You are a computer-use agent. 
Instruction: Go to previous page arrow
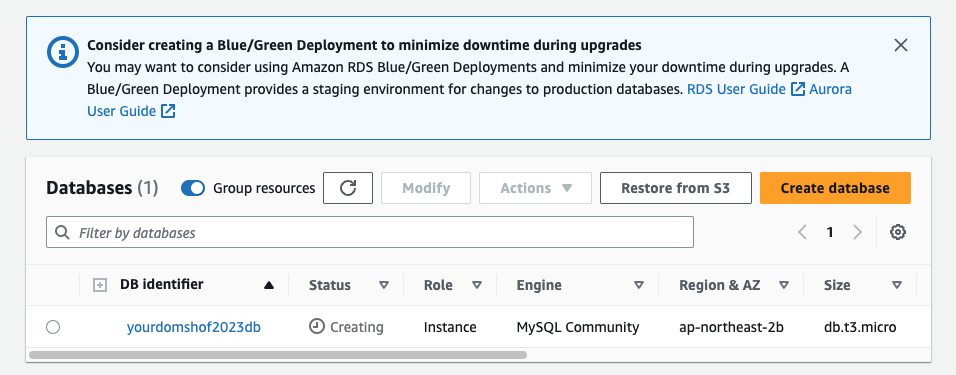tap(802, 232)
